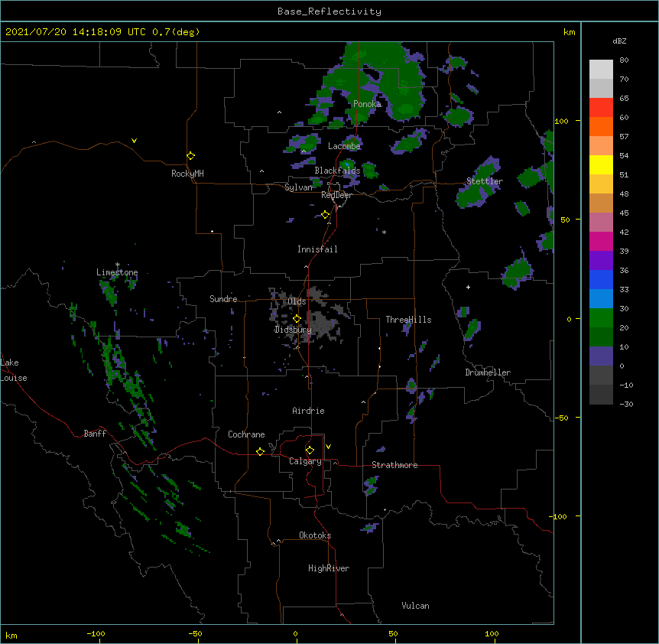Select the Sylvan label on the map

point(298,187)
